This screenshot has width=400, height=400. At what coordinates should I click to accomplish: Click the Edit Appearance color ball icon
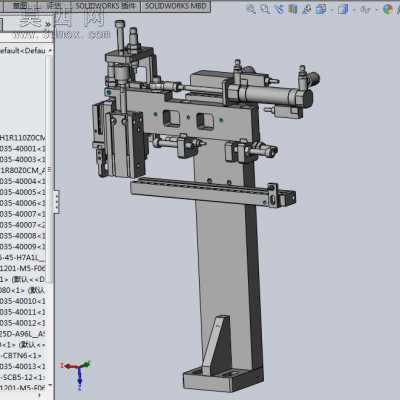388,10
